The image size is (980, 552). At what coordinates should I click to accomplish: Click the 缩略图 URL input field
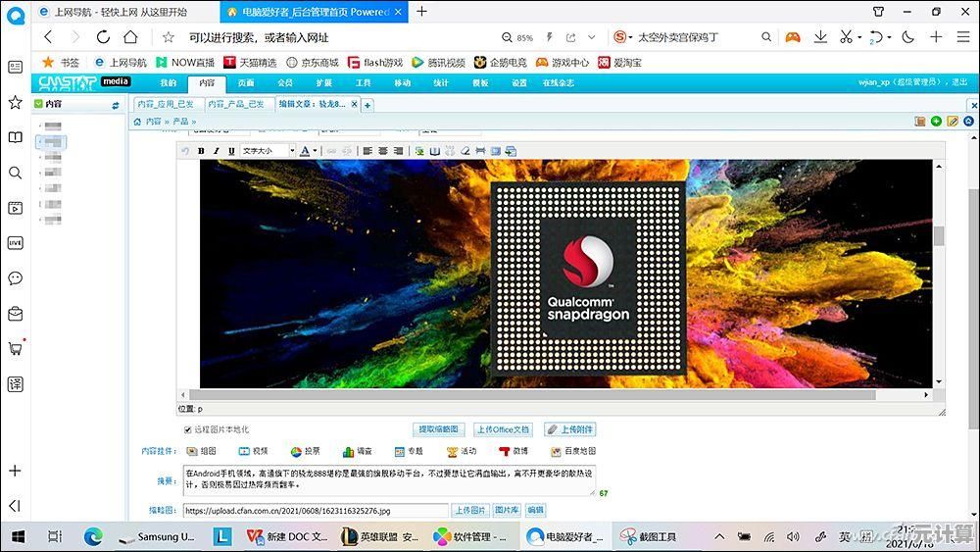point(315,511)
